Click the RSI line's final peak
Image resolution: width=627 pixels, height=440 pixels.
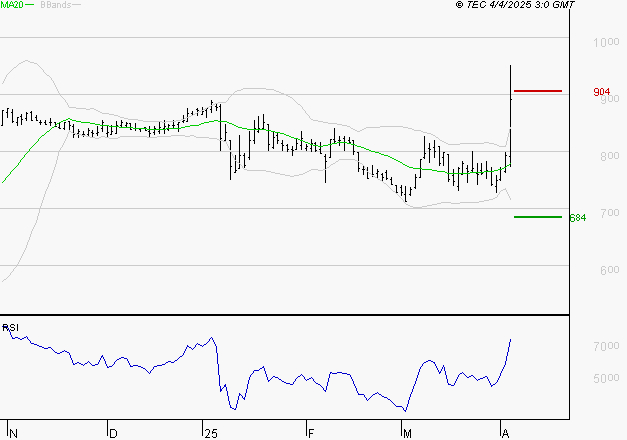tap(511, 340)
